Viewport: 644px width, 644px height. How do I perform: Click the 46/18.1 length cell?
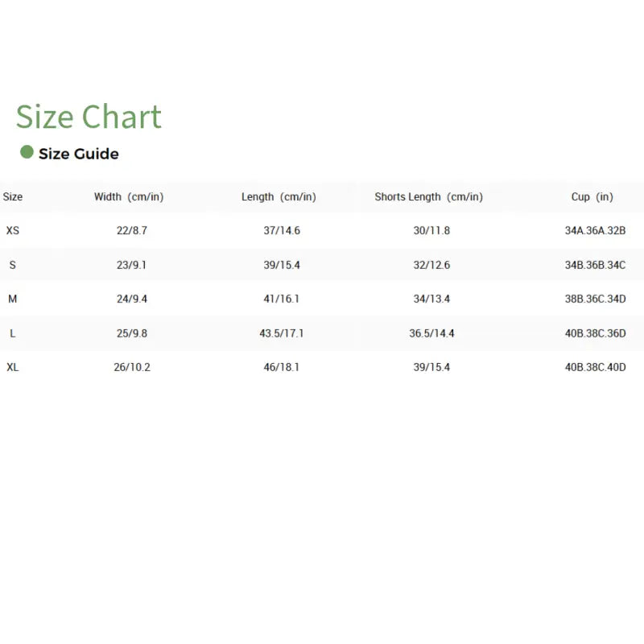[282, 367]
